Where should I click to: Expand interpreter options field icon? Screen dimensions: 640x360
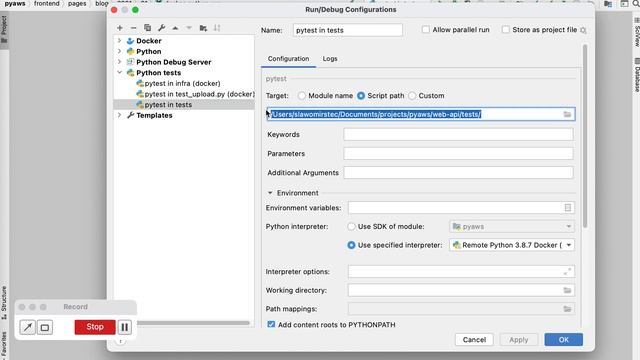click(x=567, y=271)
